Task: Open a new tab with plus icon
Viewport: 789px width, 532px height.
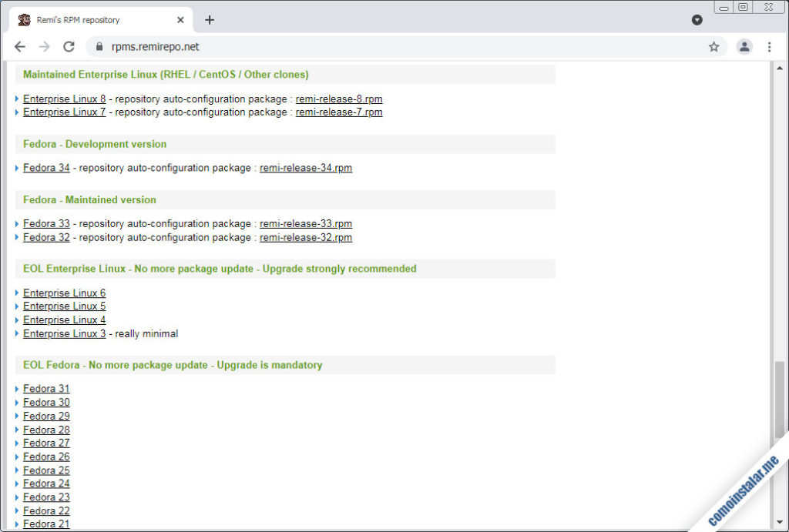Action: (x=210, y=20)
